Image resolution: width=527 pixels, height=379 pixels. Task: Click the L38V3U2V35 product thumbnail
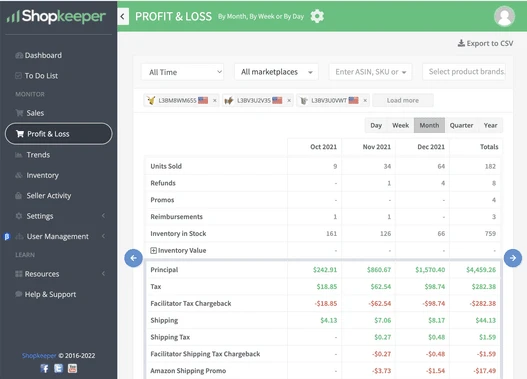(229, 100)
